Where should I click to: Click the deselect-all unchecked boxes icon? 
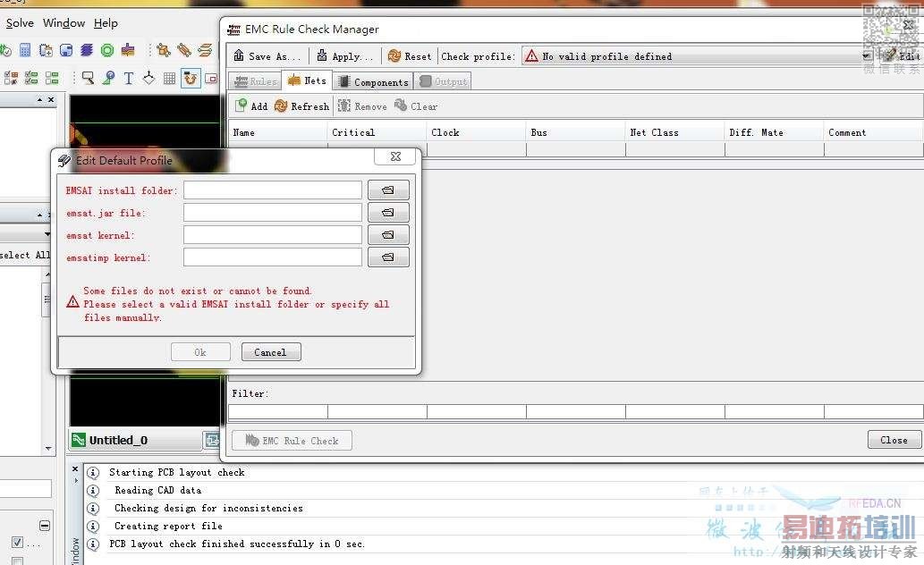52,78
